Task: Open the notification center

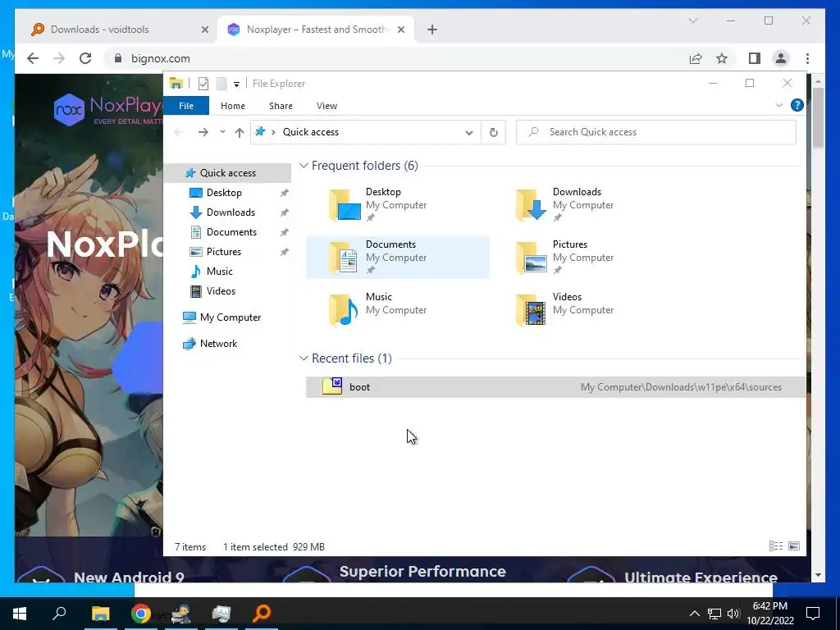Action: 813,613
